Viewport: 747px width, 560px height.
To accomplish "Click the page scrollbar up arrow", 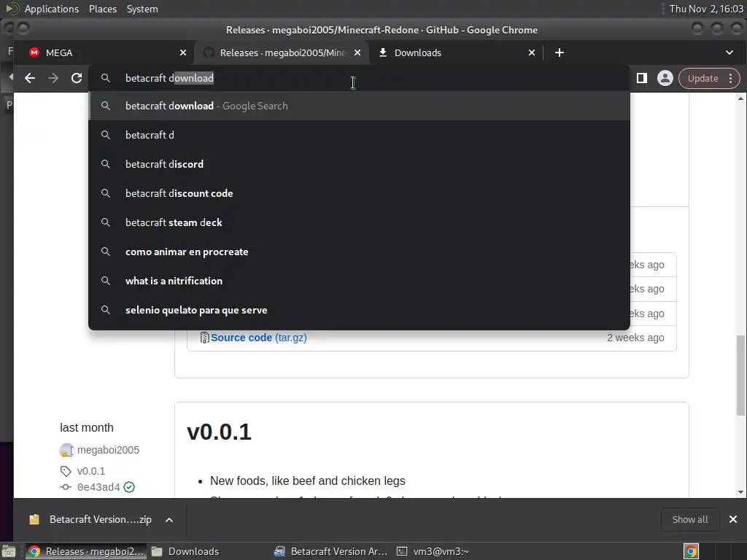I will (x=740, y=98).
